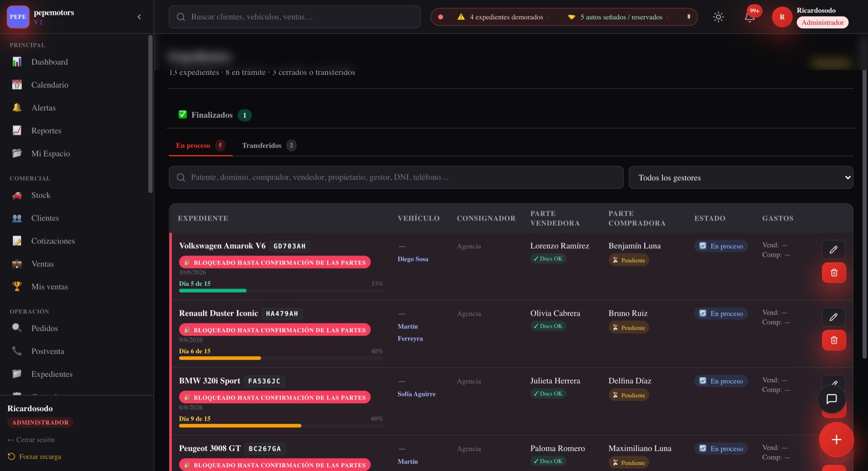This screenshot has height=471, width=868.
Task: Go to Alertas section
Action: click(x=43, y=108)
